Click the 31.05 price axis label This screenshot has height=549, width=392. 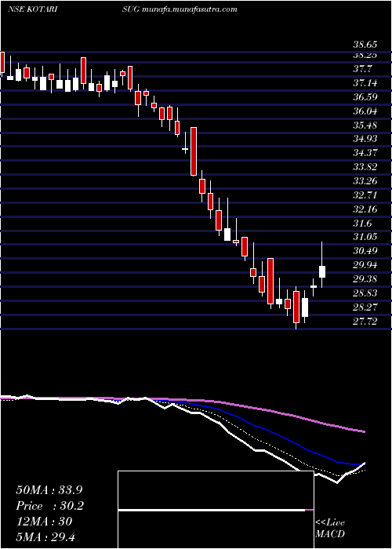coord(366,237)
